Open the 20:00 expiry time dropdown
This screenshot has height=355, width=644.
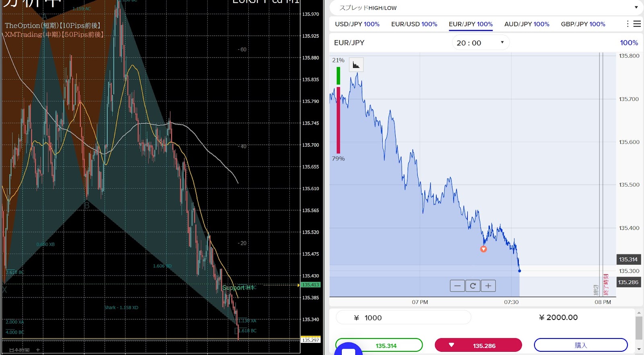pos(480,43)
